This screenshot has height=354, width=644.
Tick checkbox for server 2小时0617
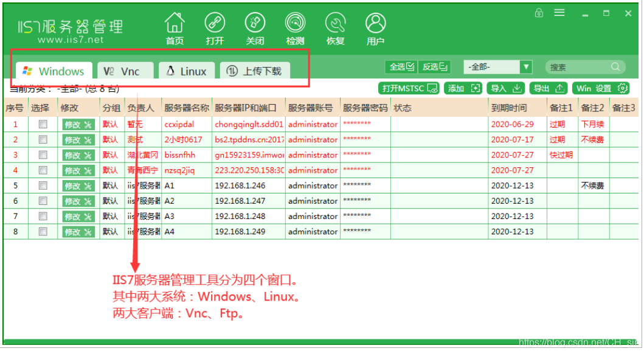point(43,140)
